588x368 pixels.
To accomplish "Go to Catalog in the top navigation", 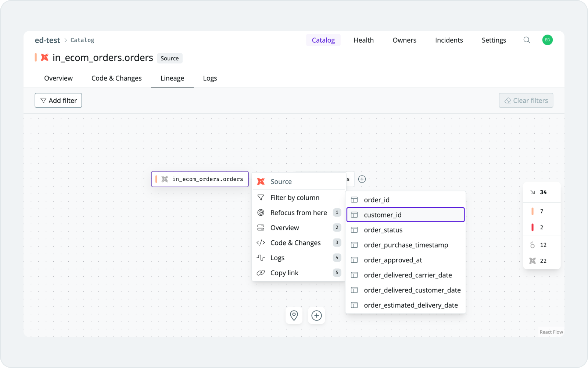I will coord(323,40).
